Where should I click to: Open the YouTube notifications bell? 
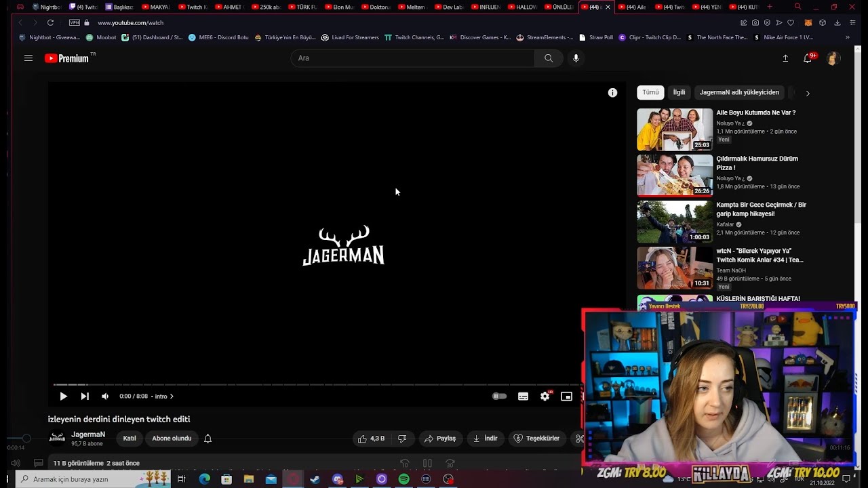[808, 58]
